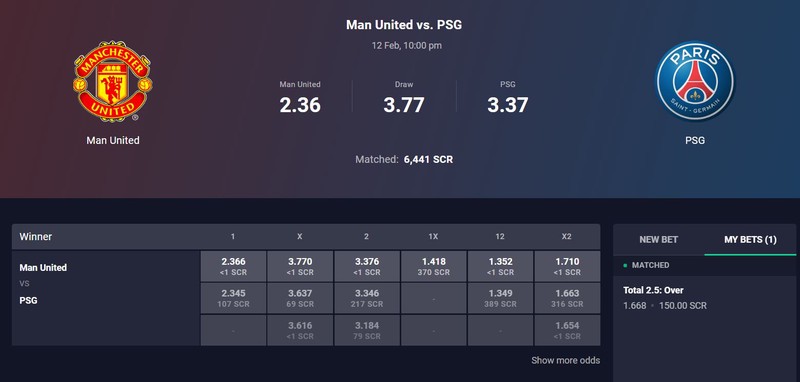Select Draw odds 3.770 cell
800x382 pixels.
pos(300,266)
